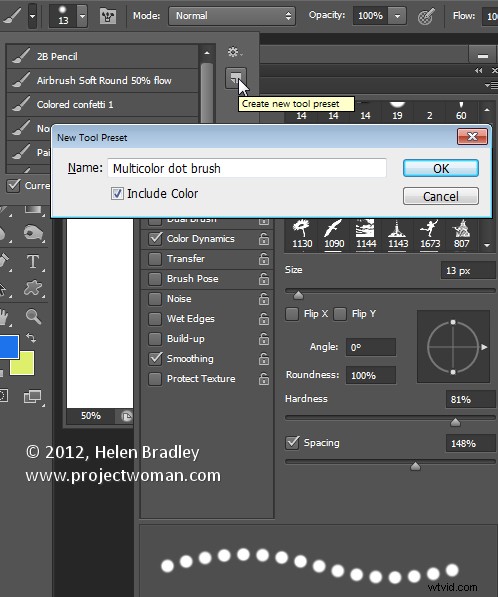Select the Colored confetti 1 preset

point(102,104)
